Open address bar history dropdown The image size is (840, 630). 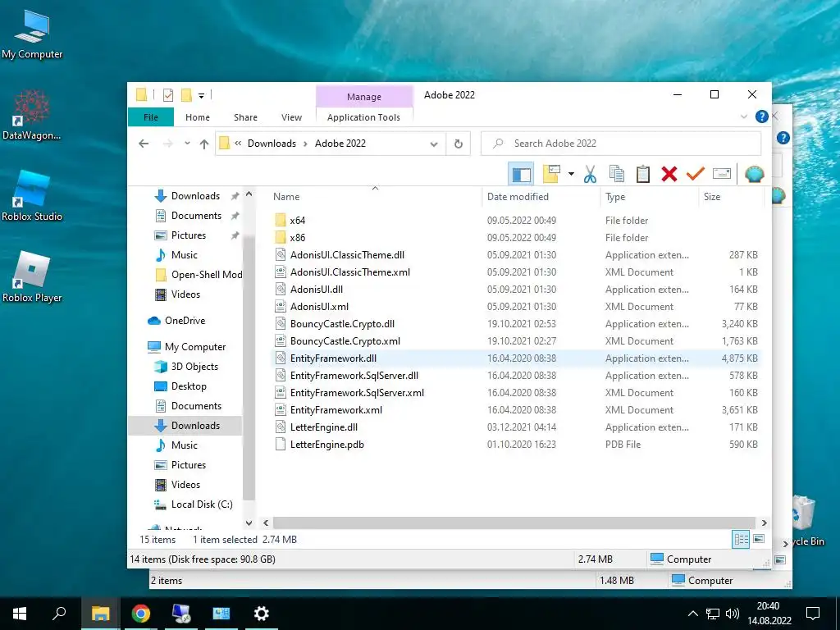(434, 144)
